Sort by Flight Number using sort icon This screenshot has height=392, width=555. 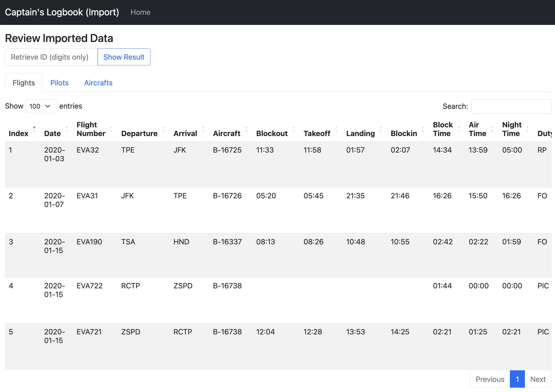click(x=111, y=129)
